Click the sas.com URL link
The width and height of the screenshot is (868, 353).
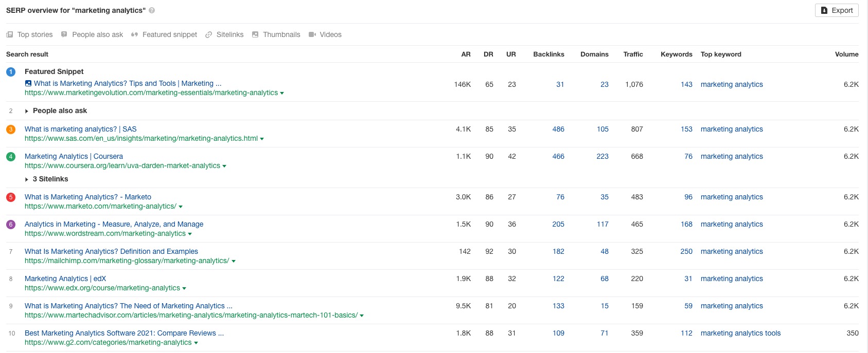coord(141,138)
